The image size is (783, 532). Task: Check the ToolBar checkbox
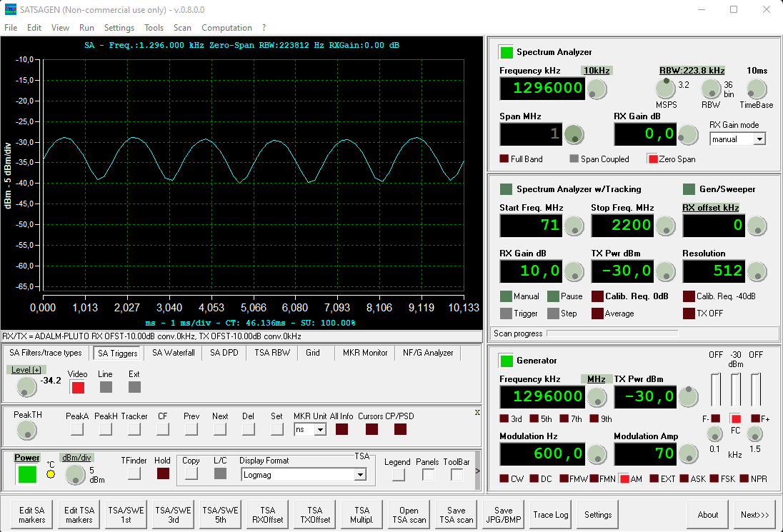point(457,475)
